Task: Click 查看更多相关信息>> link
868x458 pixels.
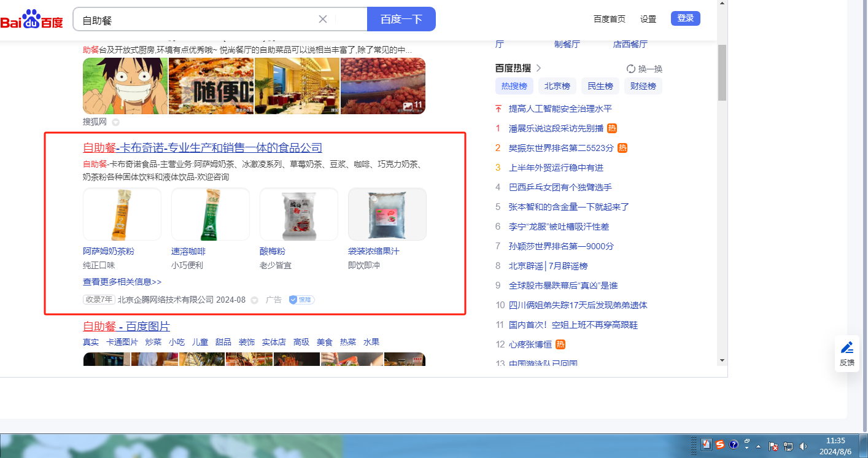Action: pyautogui.click(x=122, y=282)
